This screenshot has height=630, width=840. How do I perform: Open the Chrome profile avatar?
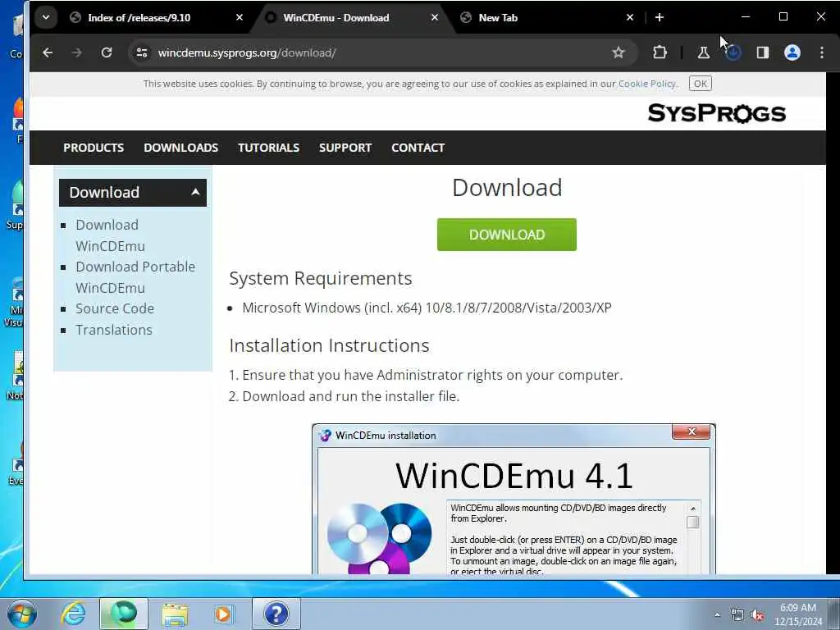click(x=792, y=52)
